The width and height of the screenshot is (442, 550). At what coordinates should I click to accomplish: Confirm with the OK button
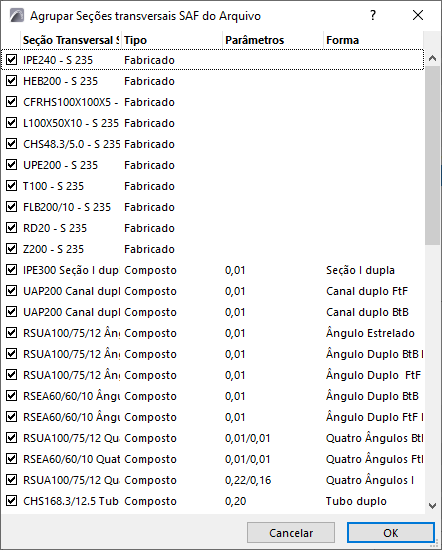pyautogui.click(x=391, y=533)
